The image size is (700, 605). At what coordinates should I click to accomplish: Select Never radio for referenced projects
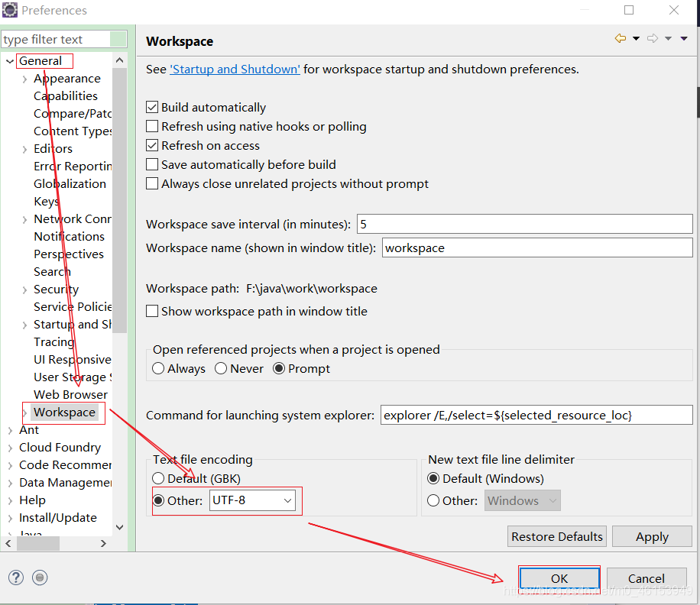pyautogui.click(x=221, y=368)
